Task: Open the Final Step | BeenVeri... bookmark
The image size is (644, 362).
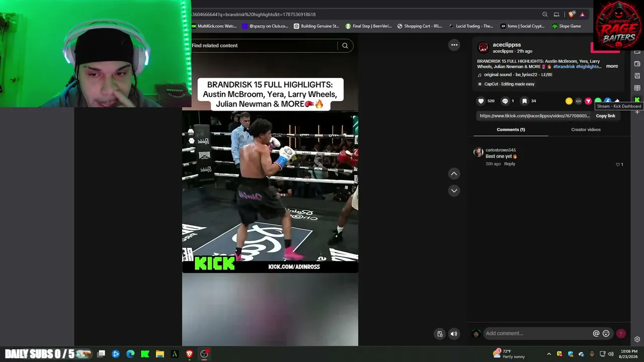Action: [368, 26]
